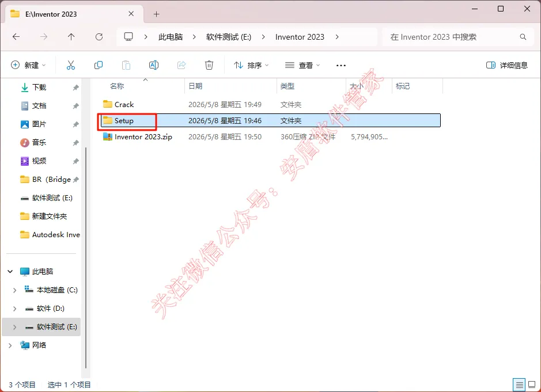Select the Crack folder icon
Viewport: 541px width, 392px height.
108,104
